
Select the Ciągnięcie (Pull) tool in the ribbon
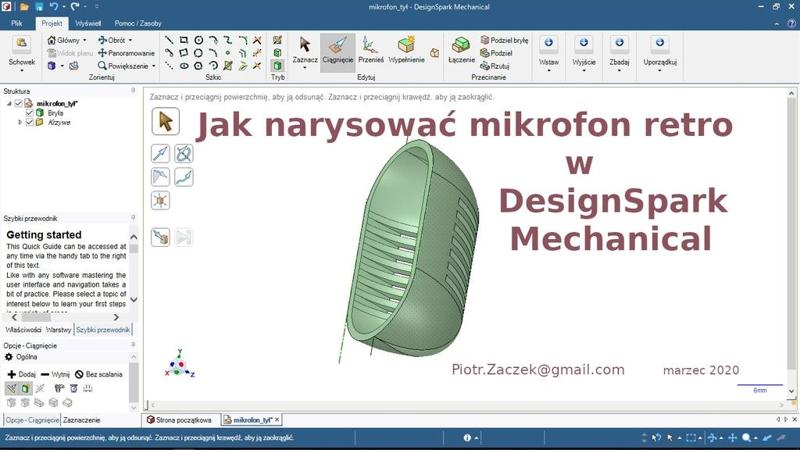point(337,52)
